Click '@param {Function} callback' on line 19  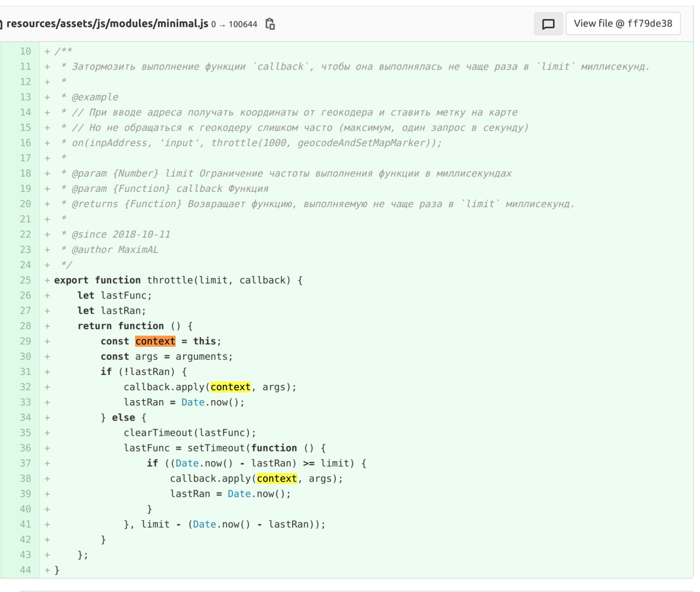point(147,189)
